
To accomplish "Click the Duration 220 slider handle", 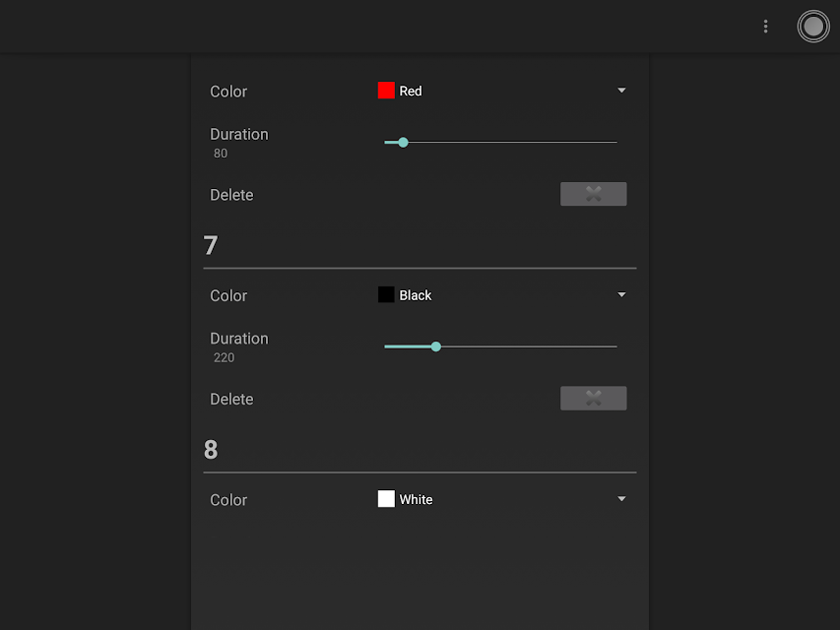I will click(x=435, y=346).
